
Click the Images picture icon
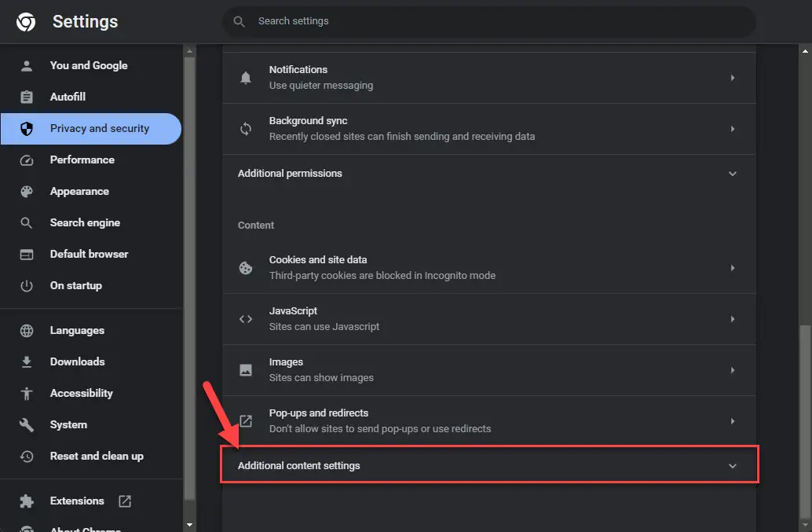246,370
